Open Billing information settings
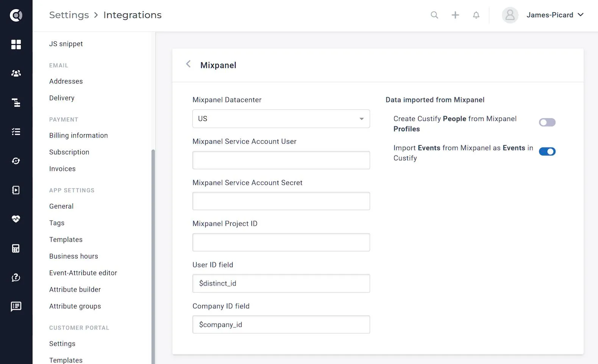This screenshot has width=598, height=364. tap(78, 135)
